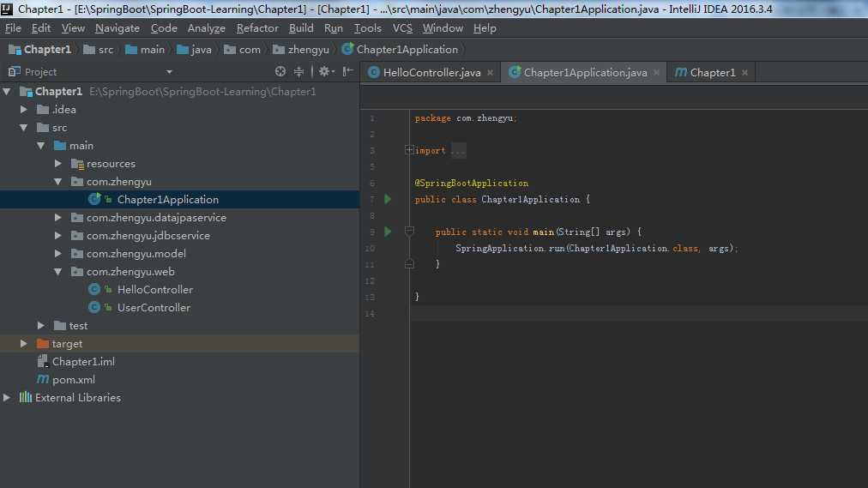Screen dimensions: 868x488
Task: Select the Chapter1Application.java editor tab
Action: tap(585, 73)
